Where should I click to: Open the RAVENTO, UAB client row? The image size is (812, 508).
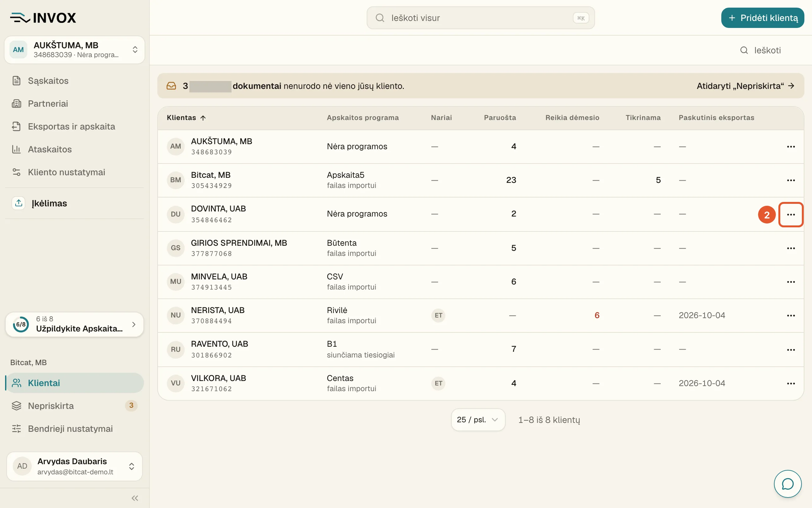pyautogui.click(x=481, y=350)
